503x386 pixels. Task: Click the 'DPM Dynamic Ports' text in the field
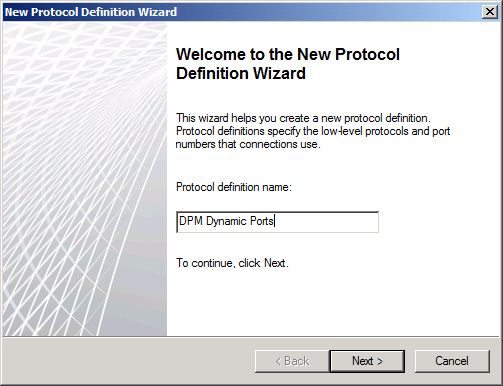(226, 221)
